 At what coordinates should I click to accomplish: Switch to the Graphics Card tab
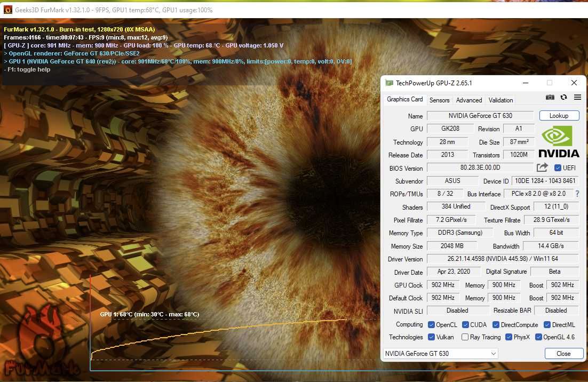pyautogui.click(x=404, y=99)
